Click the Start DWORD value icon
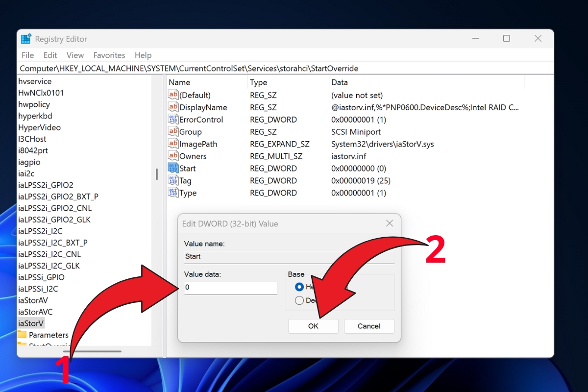 pos(173,169)
